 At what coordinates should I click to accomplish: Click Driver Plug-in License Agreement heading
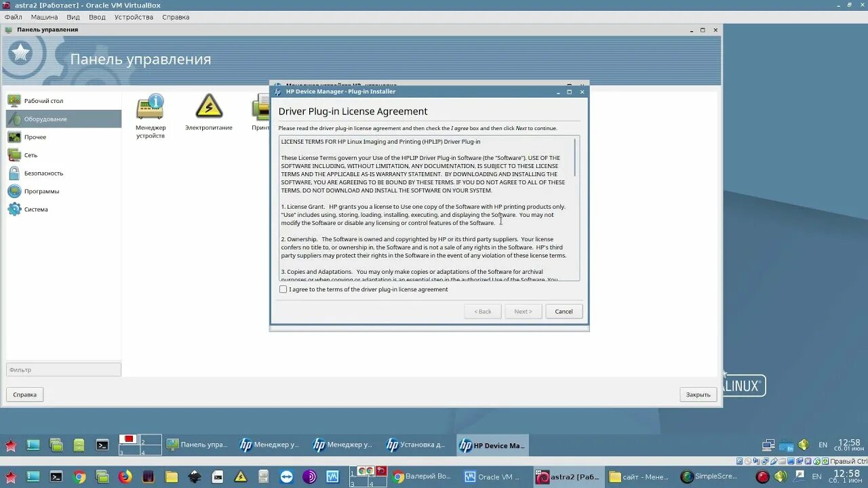pyautogui.click(x=353, y=111)
